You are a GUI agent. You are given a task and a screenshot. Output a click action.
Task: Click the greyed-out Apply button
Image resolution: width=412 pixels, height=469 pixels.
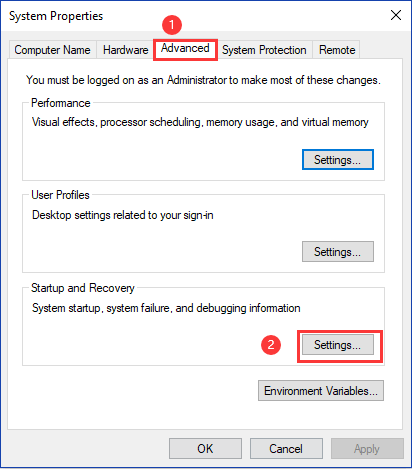[x=367, y=449]
